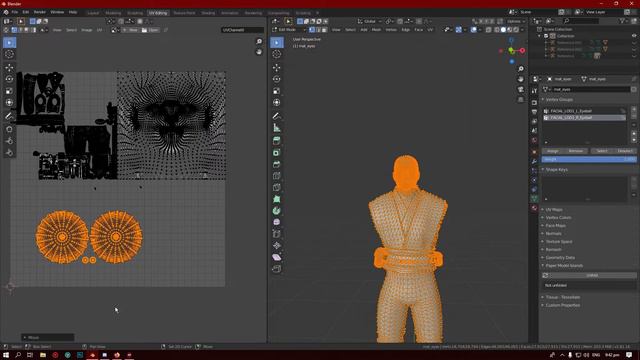Collapse the Shape Keys panel
The image size is (640, 360).
click(555, 169)
